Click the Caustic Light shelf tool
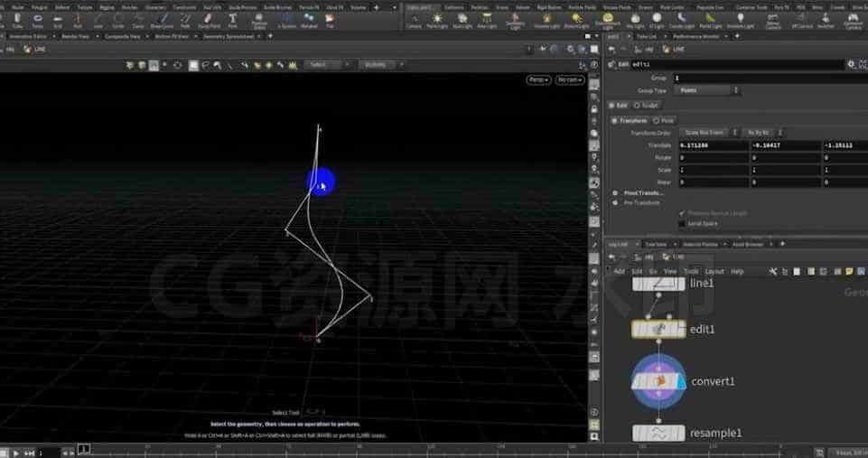 (x=681, y=21)
